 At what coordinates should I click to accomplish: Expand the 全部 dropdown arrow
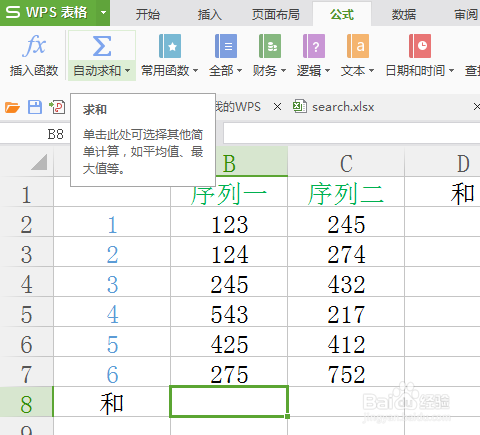tap(239, 71)
